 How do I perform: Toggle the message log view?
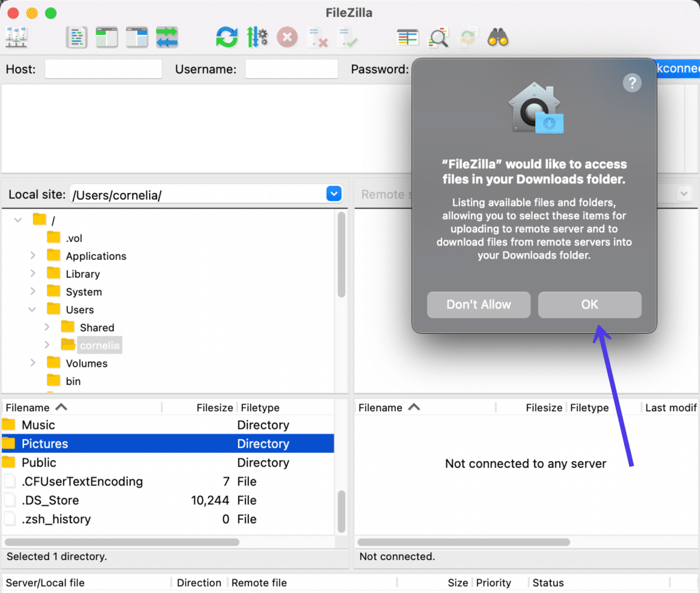click(x=77, y=37)
